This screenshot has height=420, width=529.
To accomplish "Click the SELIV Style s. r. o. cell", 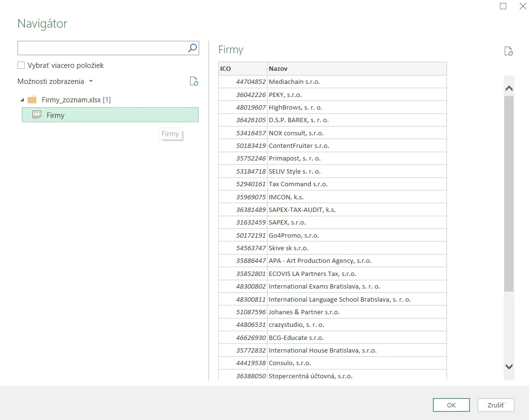I will pyautogui.click(x=357, y=171).
